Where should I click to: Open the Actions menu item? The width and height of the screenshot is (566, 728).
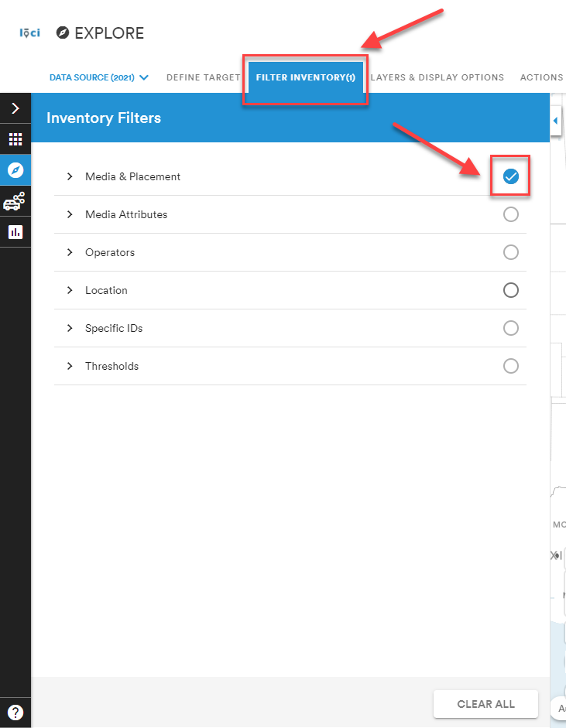pyautogui.click(x=541, y=77)
